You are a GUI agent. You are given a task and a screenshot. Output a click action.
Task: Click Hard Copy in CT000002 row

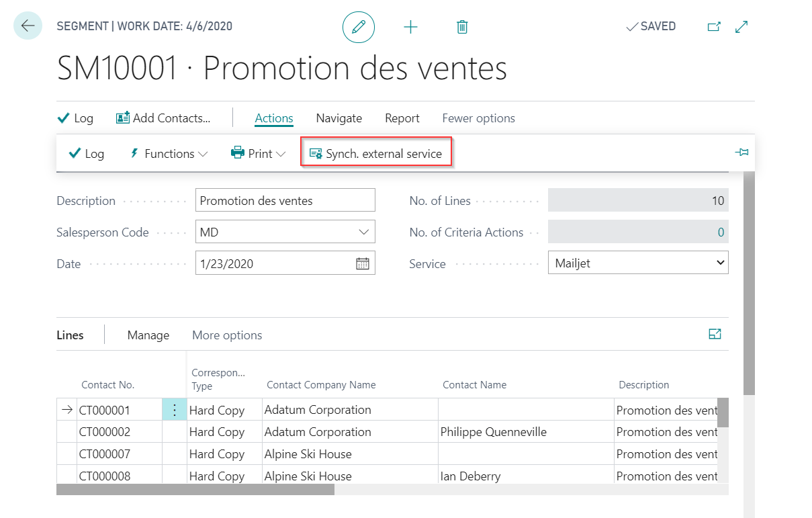click(217, 432)
